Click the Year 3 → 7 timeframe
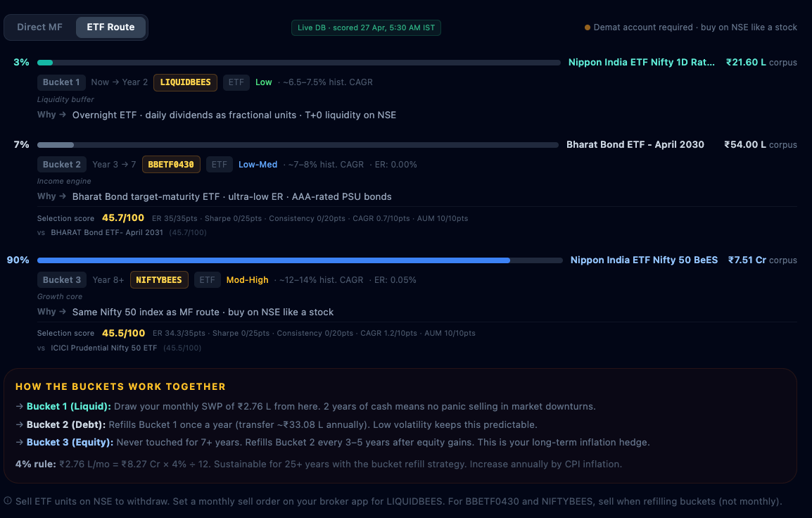The image size is (812, 518). [115, 165]
